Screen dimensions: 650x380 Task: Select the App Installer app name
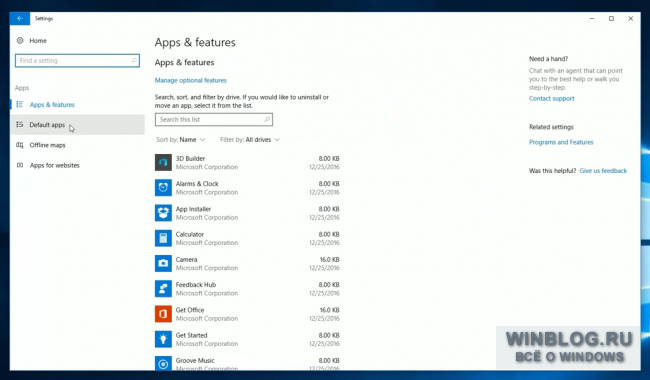click(x=193, y=209)
